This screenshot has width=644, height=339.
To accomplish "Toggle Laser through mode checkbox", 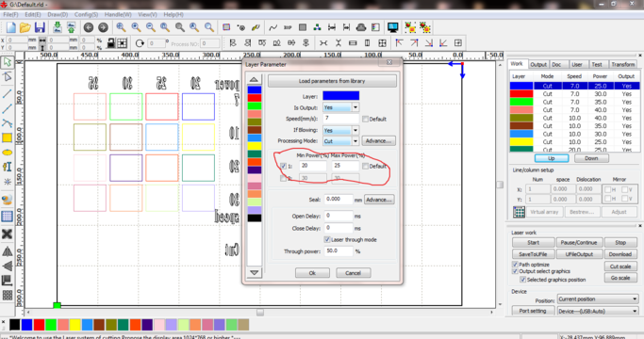I will click(x=327, y=239).
